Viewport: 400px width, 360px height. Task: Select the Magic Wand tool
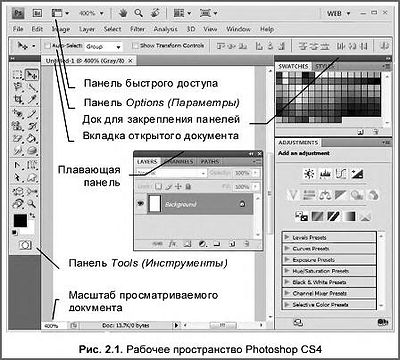coord(32,87)
